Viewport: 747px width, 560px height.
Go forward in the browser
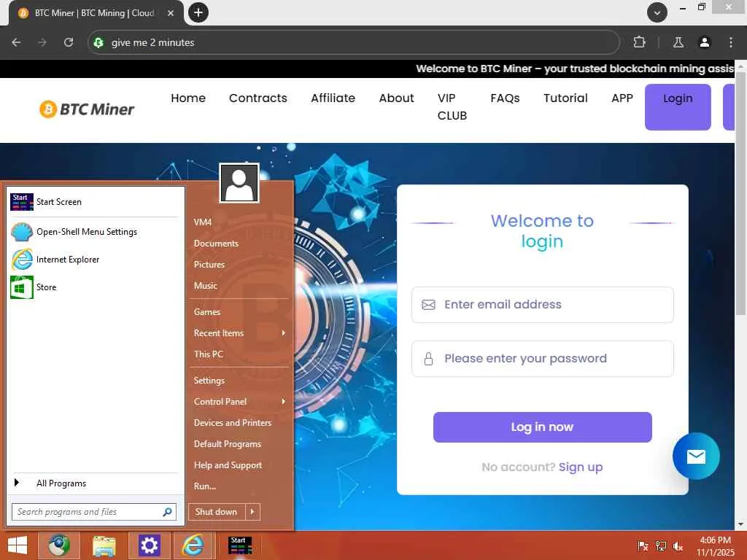pos(42,42)
